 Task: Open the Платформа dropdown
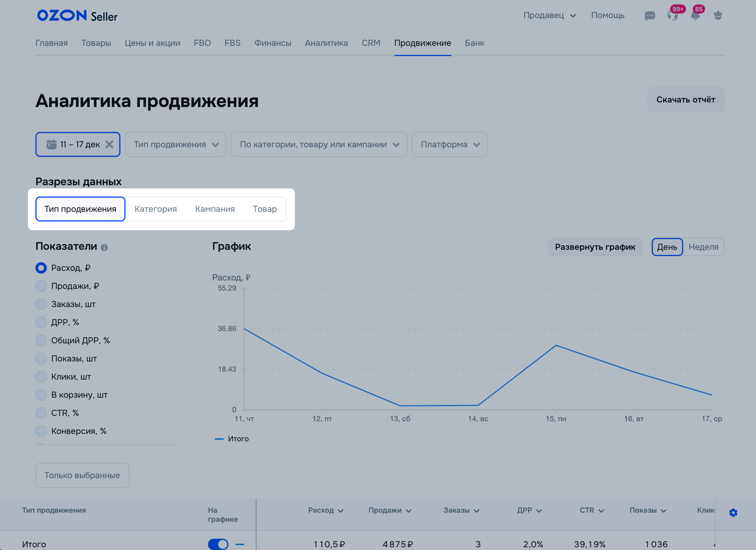click(x=450, y=144)
